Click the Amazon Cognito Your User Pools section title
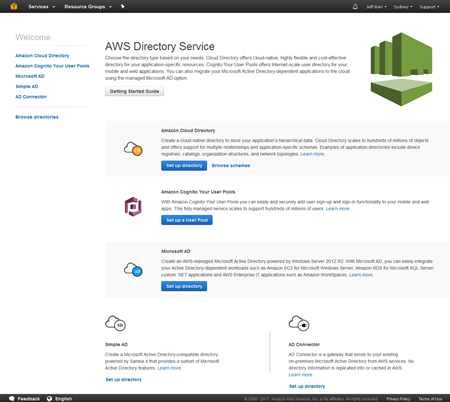Viewport: 450px width, 402px height. click(198, 192)
